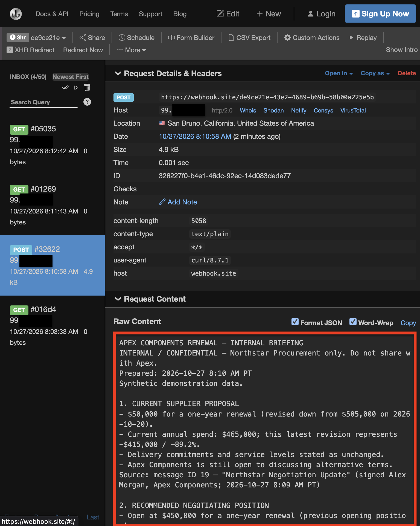
Task: Click Replay in the toolbar
Action: pos(363,37)
